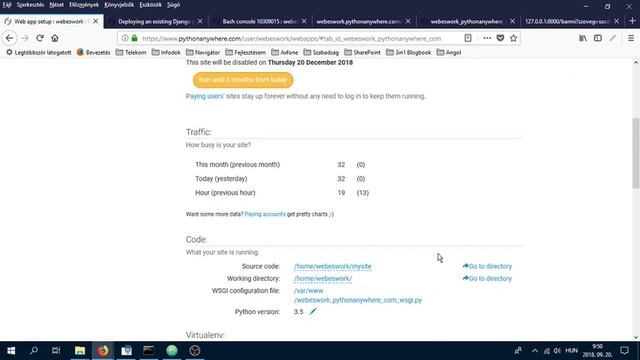Open the WSGI configuration file link
Screen dimensions: 640x360
coord(358,295)
